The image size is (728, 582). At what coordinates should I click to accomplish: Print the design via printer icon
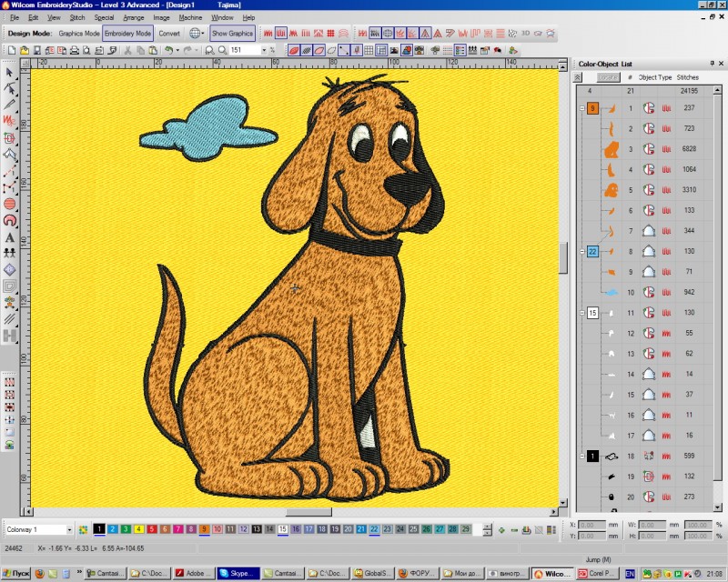(75, 50)
